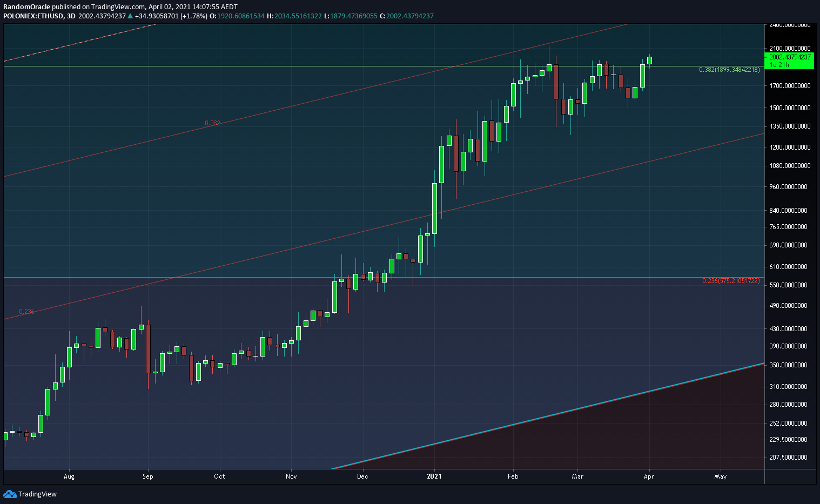
Task: Click the 2100.00000000 price axis label
Action: coord(790,49)
